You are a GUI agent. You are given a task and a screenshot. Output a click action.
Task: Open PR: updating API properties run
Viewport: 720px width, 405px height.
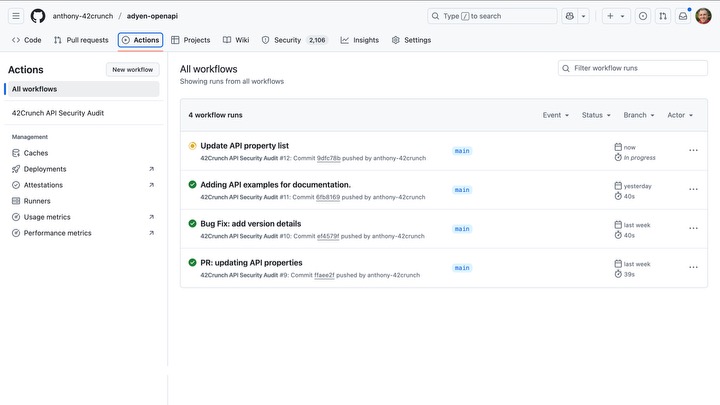pos(251,263)
